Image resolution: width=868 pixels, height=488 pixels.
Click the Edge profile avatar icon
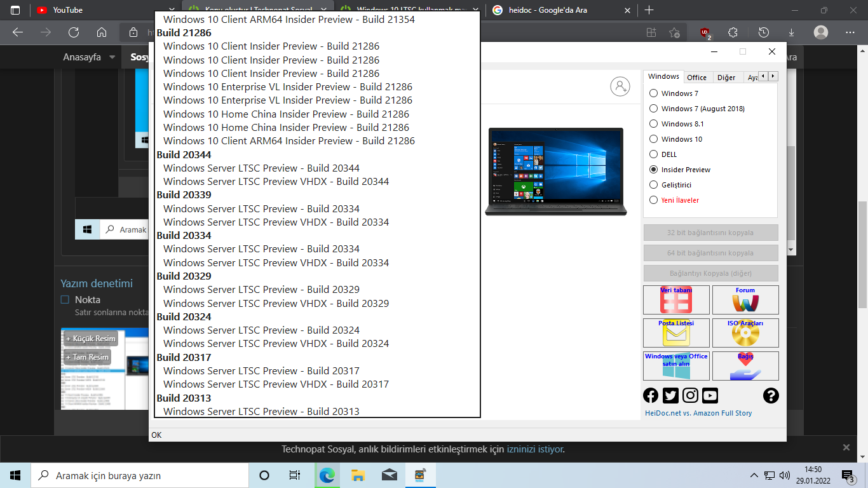821,32
